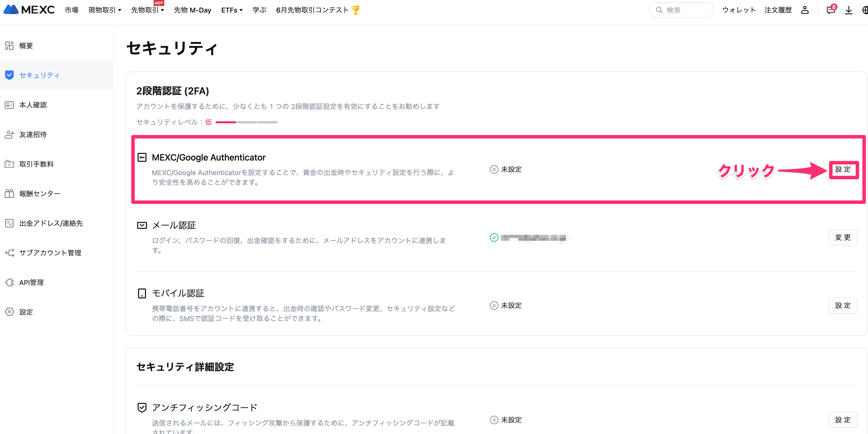868x434 pixels.
Task: Click the メール認証 heading text
Action: click(174, 225)
